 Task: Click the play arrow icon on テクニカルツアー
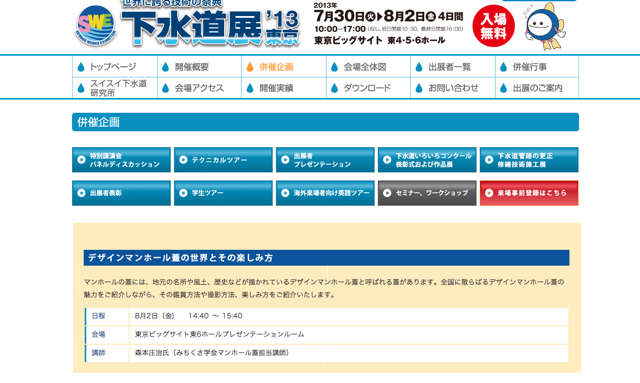pos(183,160)
